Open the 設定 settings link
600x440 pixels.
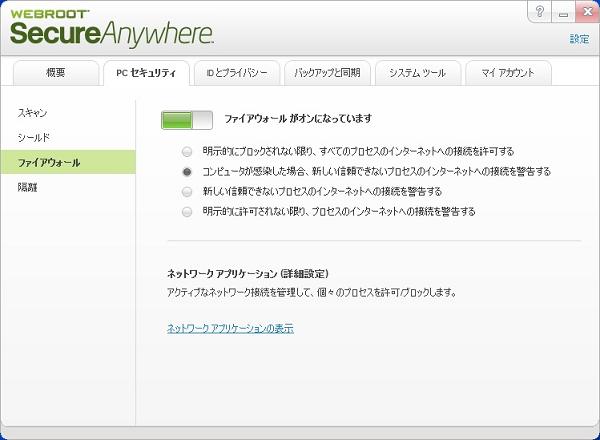(579, 39)
